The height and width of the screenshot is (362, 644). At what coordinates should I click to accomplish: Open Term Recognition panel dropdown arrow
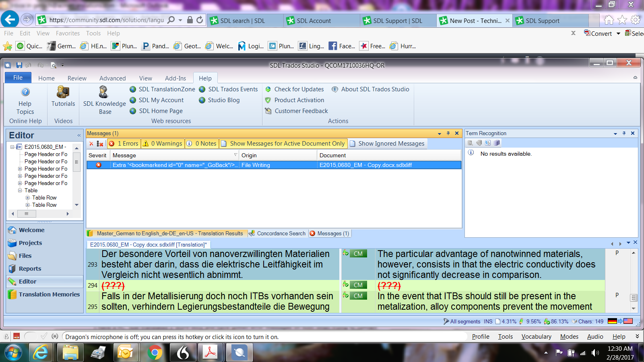[615, 133]
